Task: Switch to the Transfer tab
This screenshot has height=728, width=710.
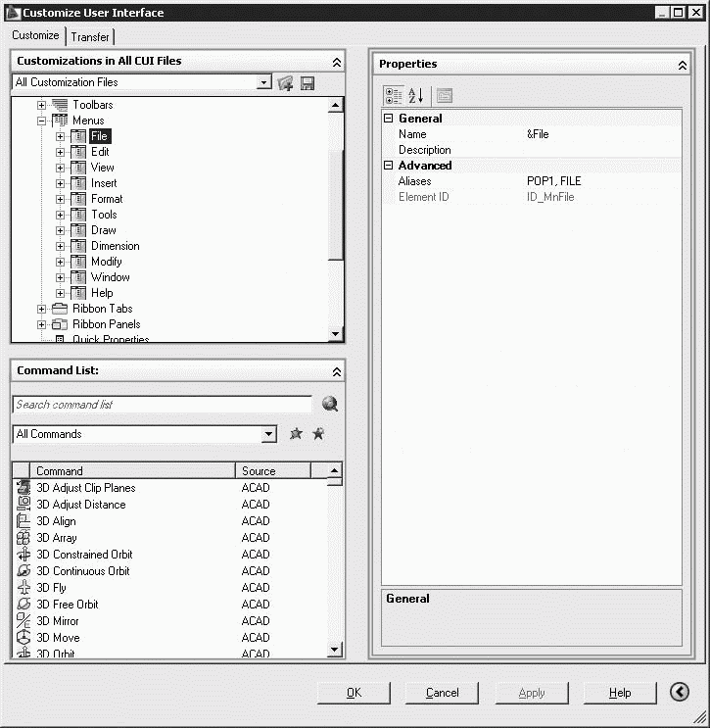Action: [x=90, y=36]
